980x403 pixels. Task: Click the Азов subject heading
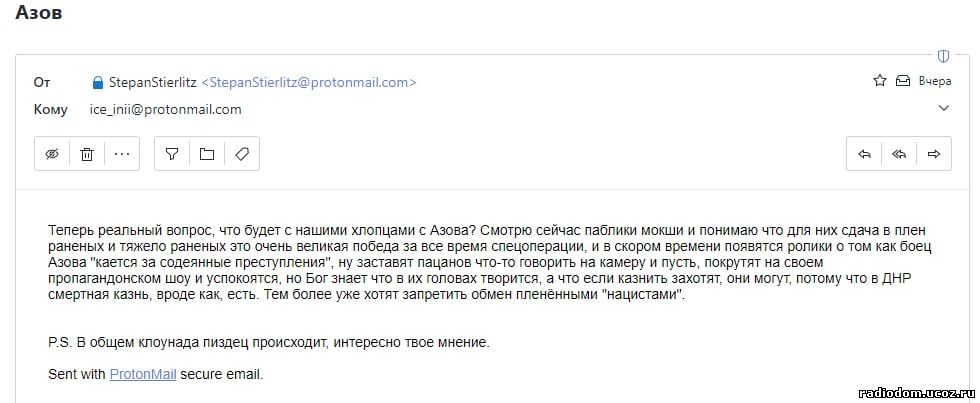click(38, 11)
